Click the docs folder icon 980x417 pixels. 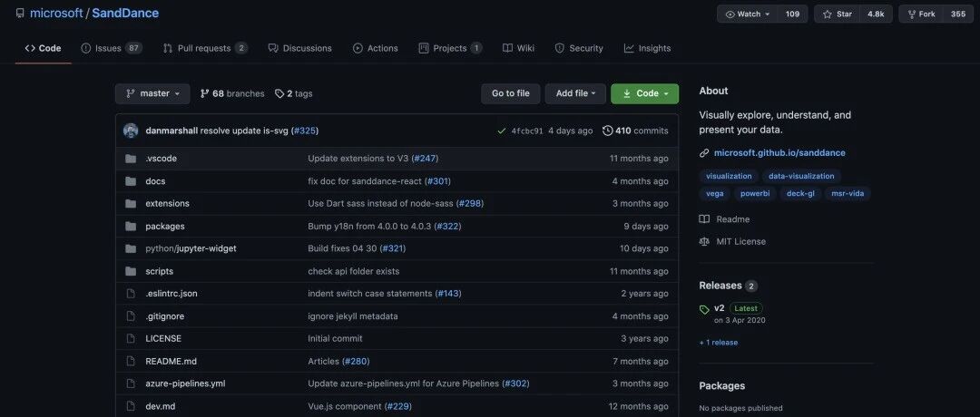point(131,181)
